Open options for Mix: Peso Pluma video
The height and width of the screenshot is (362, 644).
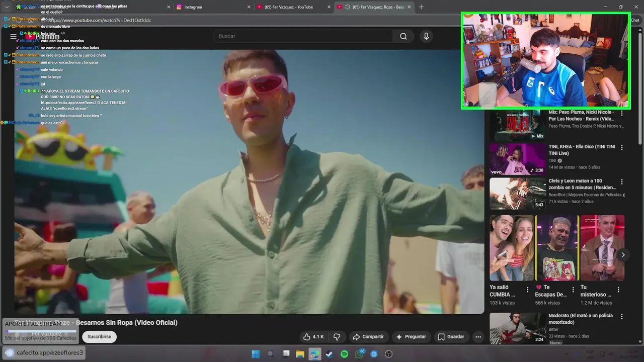click(x=622, y=113)
